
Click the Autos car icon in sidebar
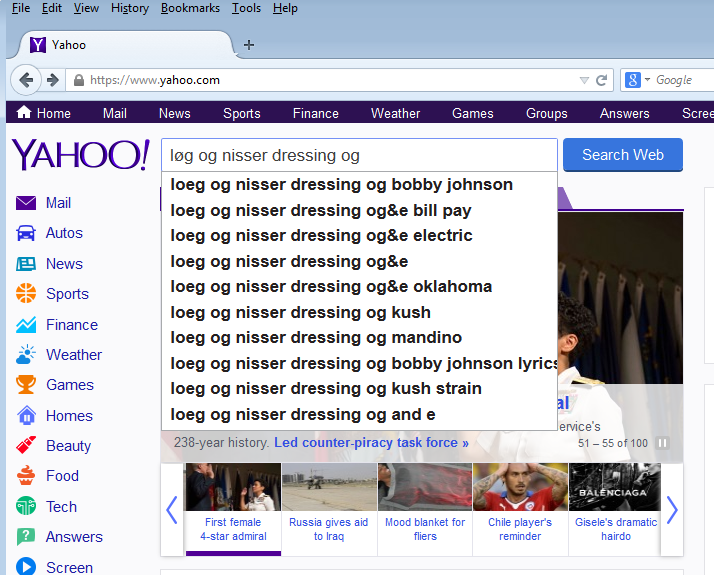[x=26, y=233]
